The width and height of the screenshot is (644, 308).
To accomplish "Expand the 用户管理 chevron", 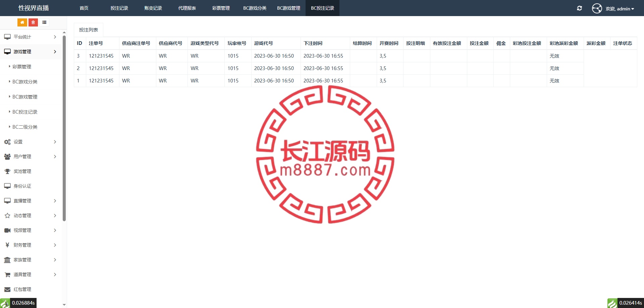I will (x=55, y=157).
